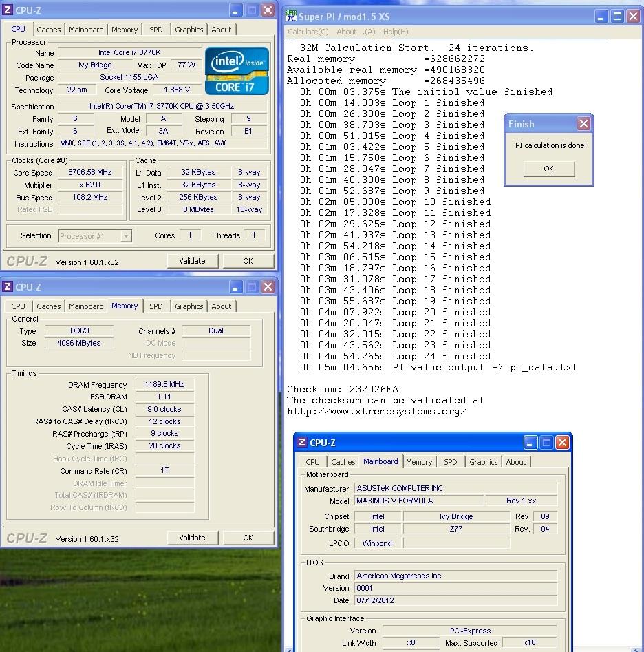Maximize the Super PI window

tap(617, 17)
